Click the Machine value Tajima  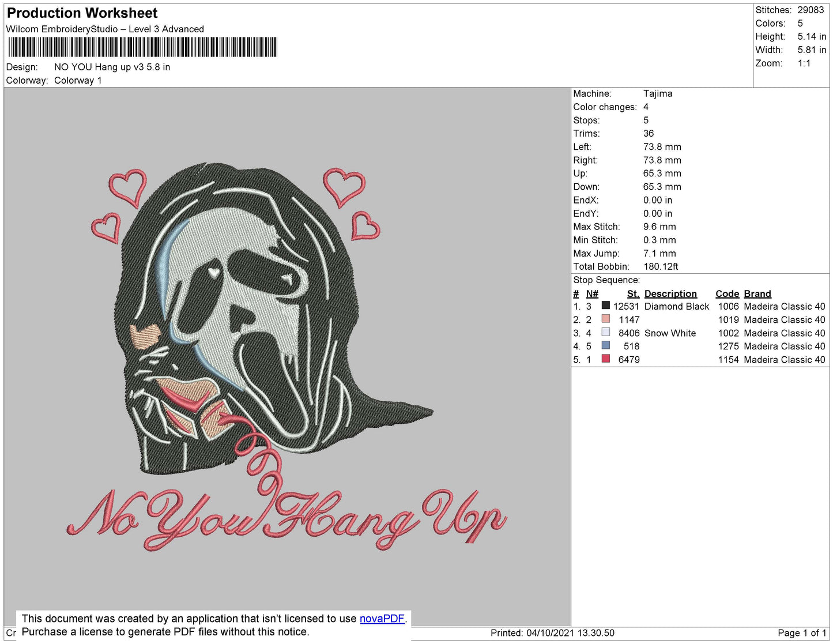coord(658,93)
